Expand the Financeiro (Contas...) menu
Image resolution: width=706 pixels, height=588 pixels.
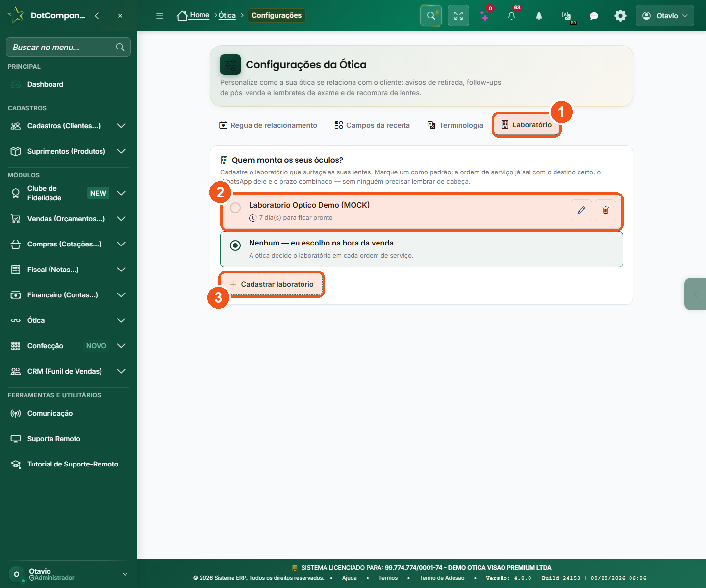[x=69, y=295]
